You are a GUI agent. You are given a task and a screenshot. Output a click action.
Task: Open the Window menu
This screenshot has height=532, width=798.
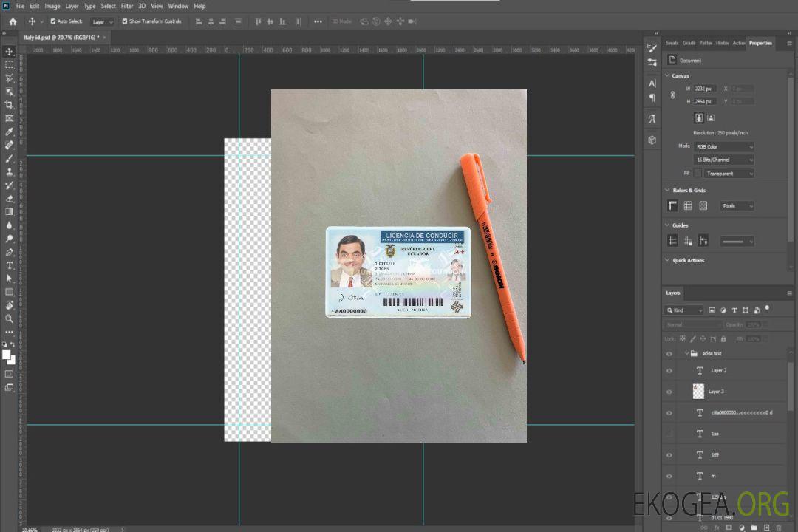point(178,6)
